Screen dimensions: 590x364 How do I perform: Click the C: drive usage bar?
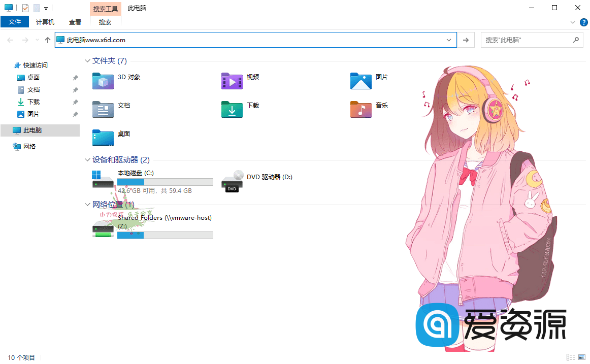[165, 181]
